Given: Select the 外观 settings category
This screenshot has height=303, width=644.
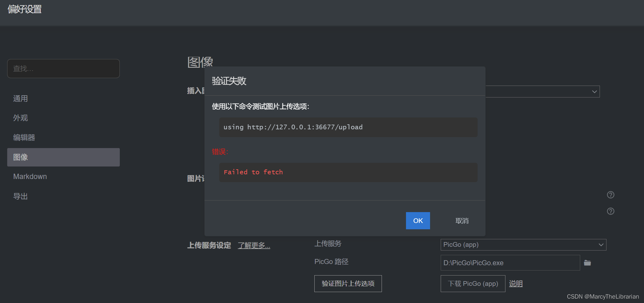Looking at the screenshot, I should click(63, 118).
